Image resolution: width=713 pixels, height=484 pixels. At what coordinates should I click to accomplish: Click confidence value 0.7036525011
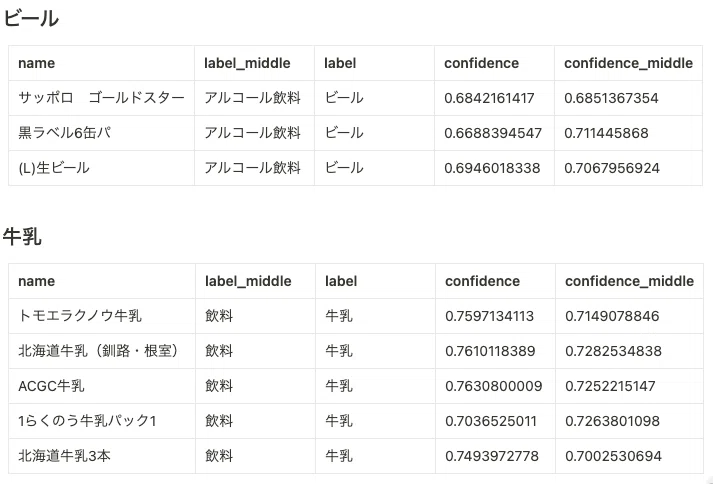pyautogui.click(x=491, y=421)
